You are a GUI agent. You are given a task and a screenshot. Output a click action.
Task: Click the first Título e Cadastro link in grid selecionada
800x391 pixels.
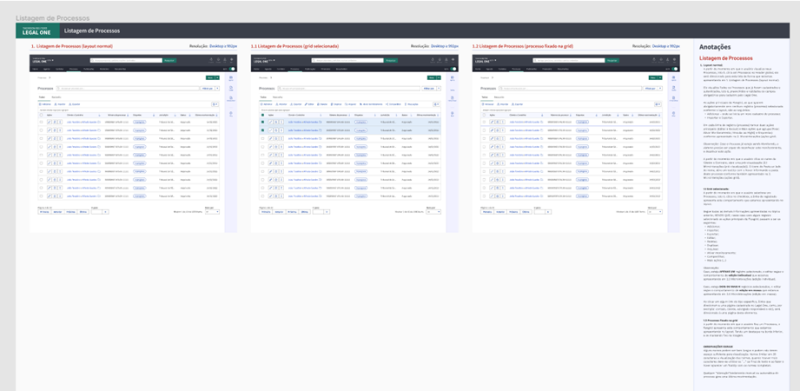[305, 122]
